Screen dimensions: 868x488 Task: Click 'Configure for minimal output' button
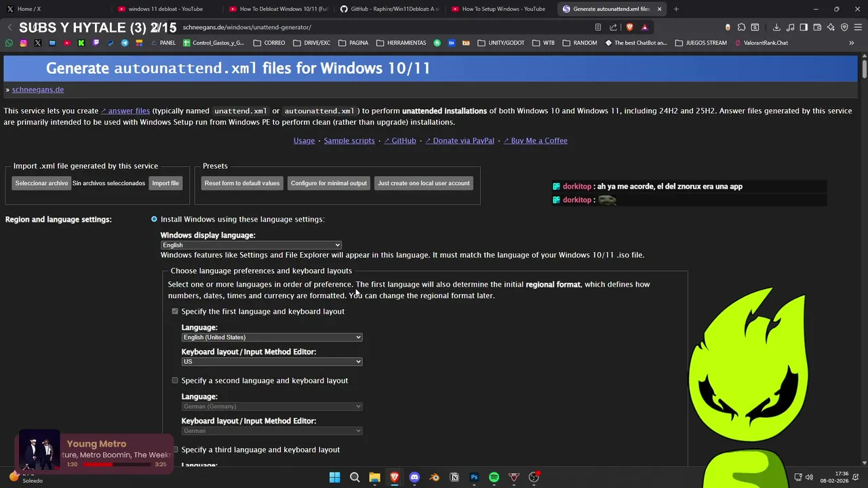(x=329, y=183)
